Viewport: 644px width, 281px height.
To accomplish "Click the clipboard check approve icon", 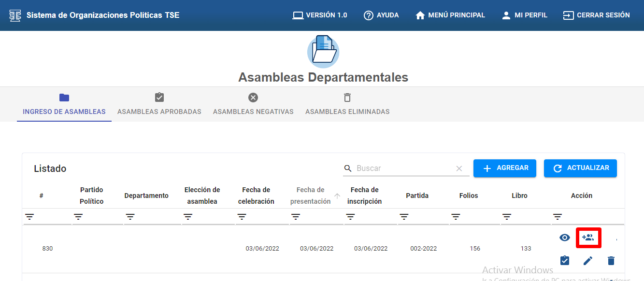I will click(564, 261).
